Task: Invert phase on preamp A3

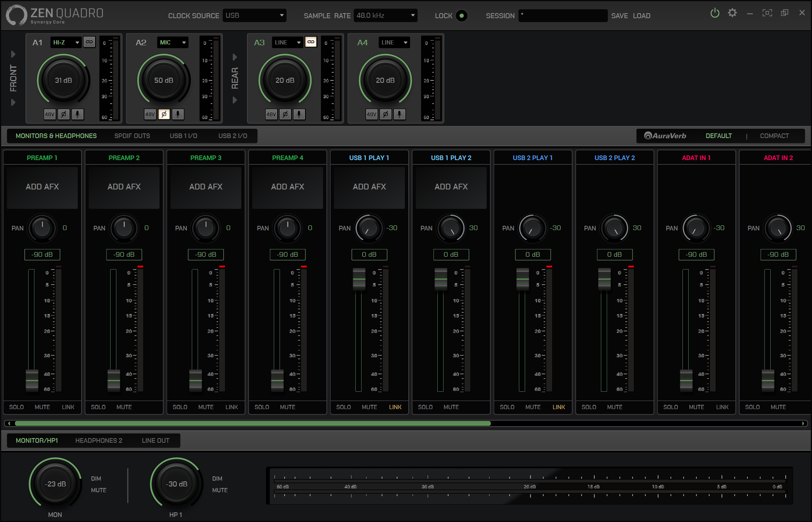Action: point(285,114)
